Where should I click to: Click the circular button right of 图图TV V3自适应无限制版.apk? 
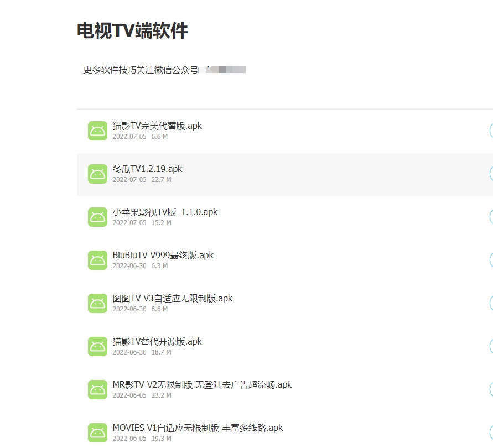tap(491, 303)
